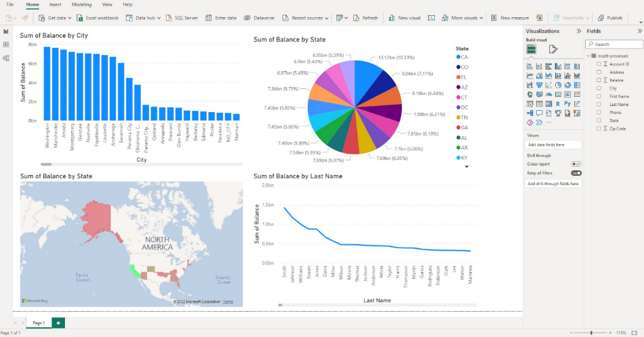Open the Insert ribbon tab
Viewport: 644px width, 337px height.
point(55,4)
